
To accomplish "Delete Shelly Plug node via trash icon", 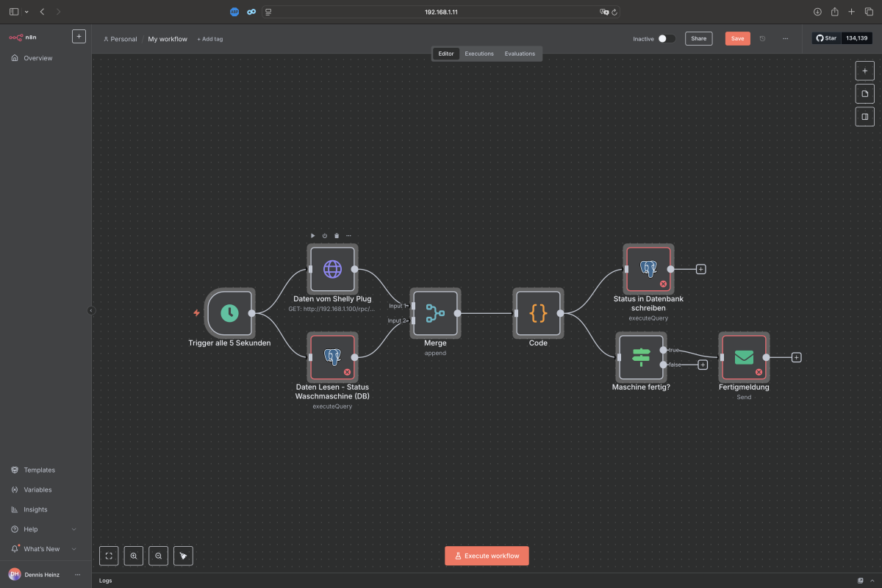I will 337,236.
